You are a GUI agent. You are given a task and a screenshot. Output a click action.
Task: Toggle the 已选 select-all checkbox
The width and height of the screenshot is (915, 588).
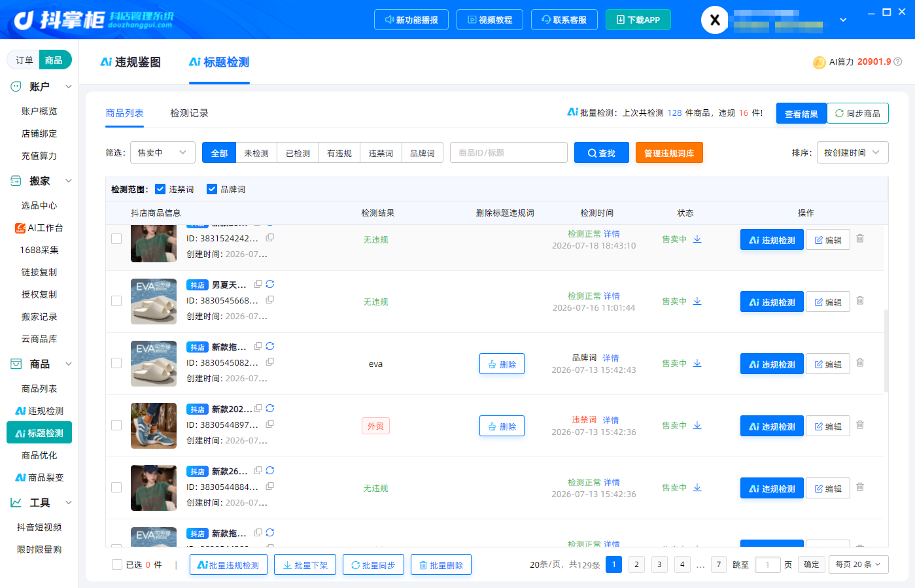click(x=117, y=564)
